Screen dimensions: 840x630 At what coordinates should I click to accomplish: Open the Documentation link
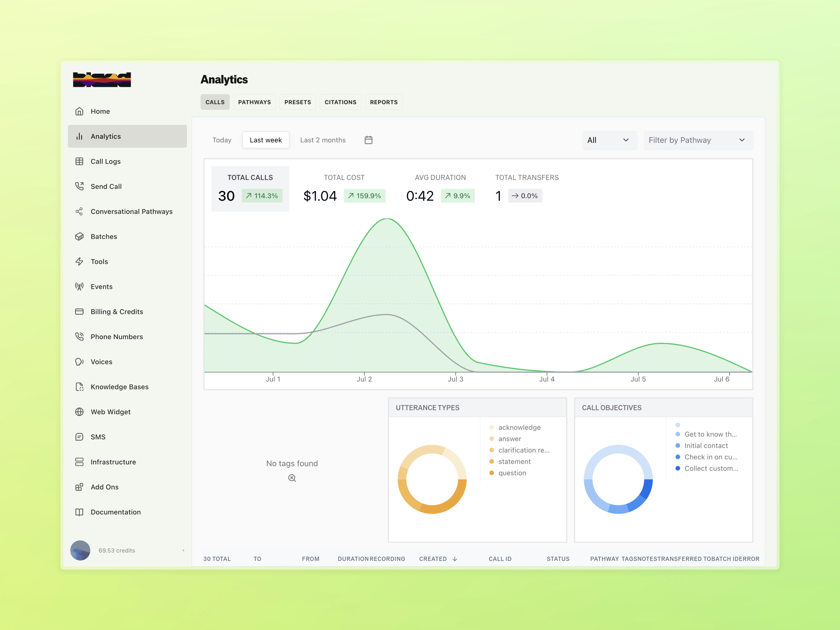coord(115,512)
